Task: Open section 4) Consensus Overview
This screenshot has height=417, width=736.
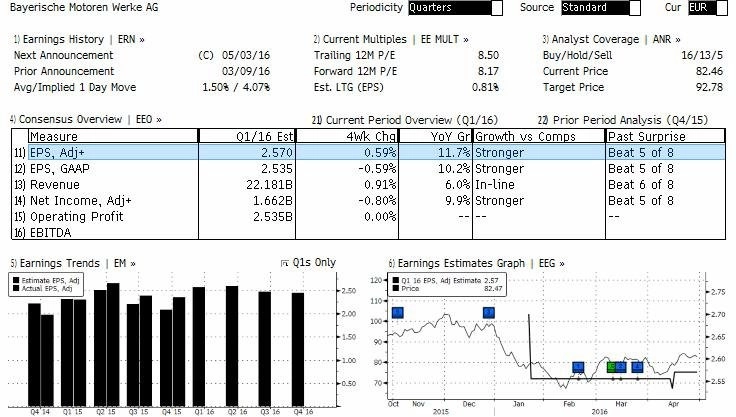Action: pos(66,119)
